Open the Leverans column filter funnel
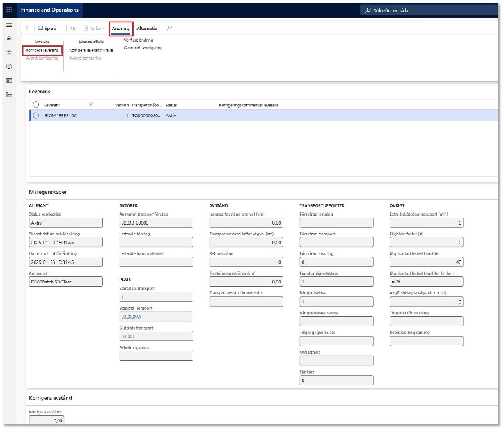The image size is (504, 430). point(91,104)
